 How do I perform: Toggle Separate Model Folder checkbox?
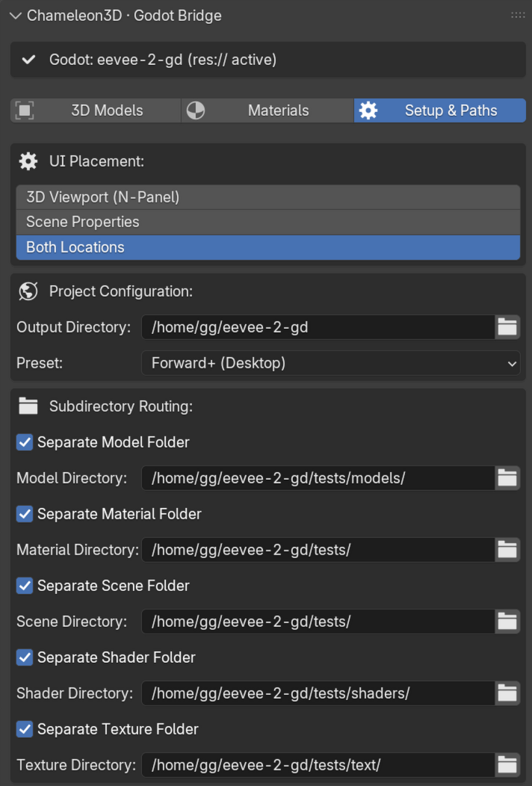[x=25, y=442]
